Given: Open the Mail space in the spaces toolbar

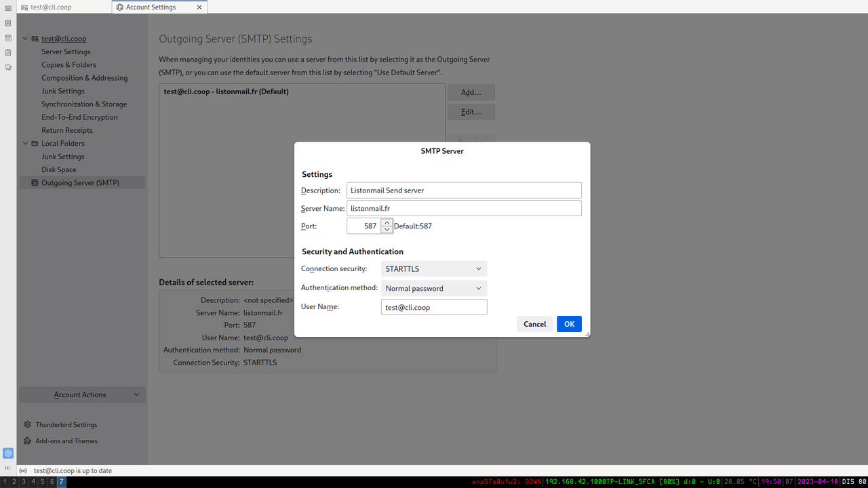Looking at the screenshot, I should point(8,8).
